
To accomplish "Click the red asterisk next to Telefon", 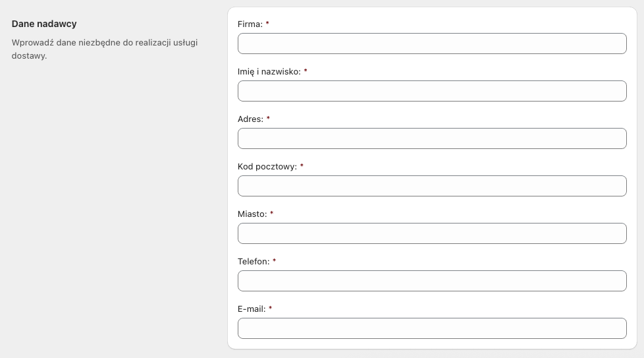I will click(x=275, y=260).
